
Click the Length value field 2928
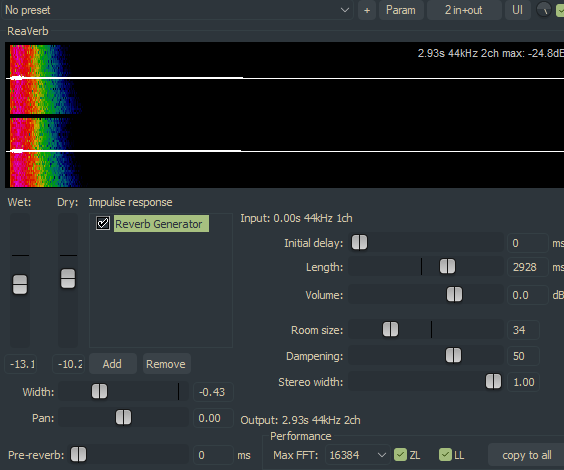pos(528,267)
